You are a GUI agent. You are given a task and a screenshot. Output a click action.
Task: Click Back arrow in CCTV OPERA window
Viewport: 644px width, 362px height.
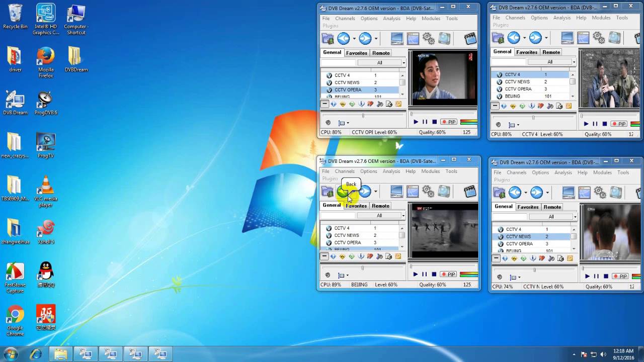coord(343,38)
